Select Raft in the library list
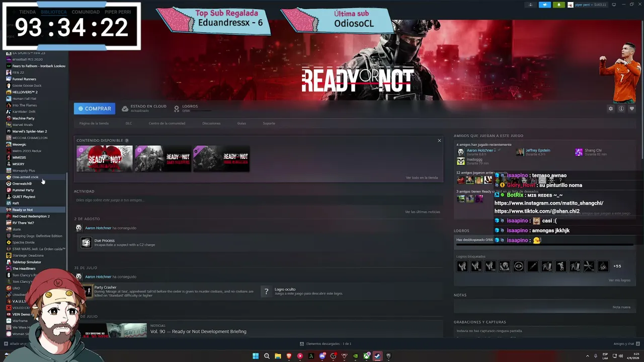 [33, 203]
